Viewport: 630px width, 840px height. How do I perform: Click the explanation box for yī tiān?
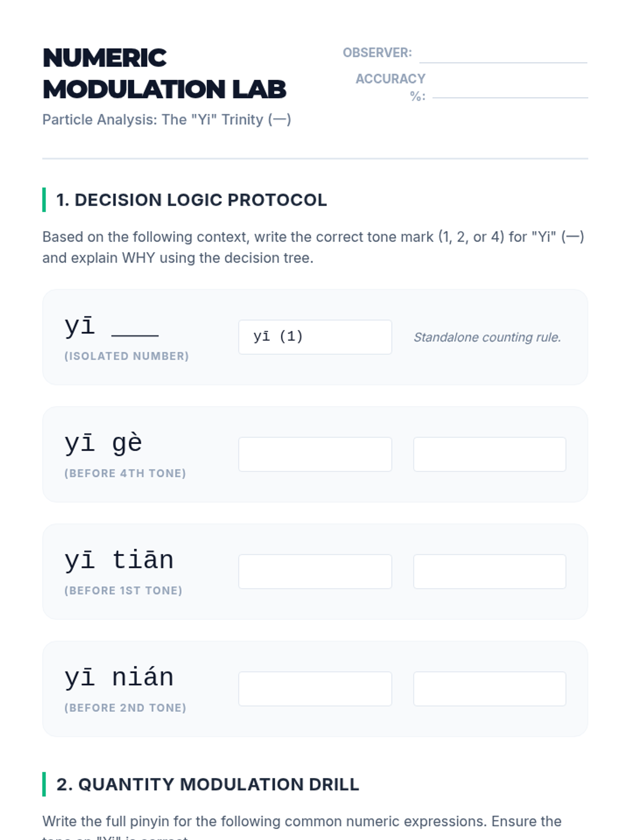490,571
